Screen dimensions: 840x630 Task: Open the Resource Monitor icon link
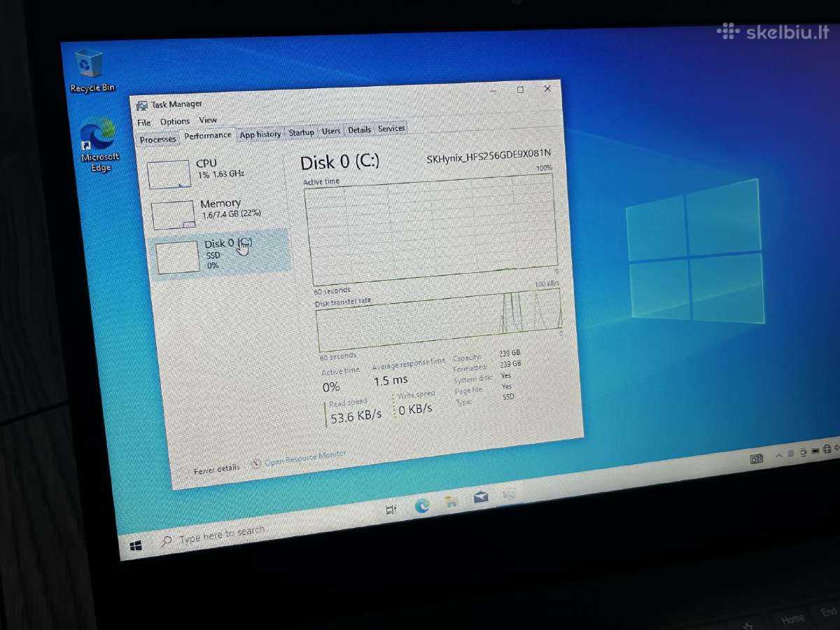[x=256, y=463]
